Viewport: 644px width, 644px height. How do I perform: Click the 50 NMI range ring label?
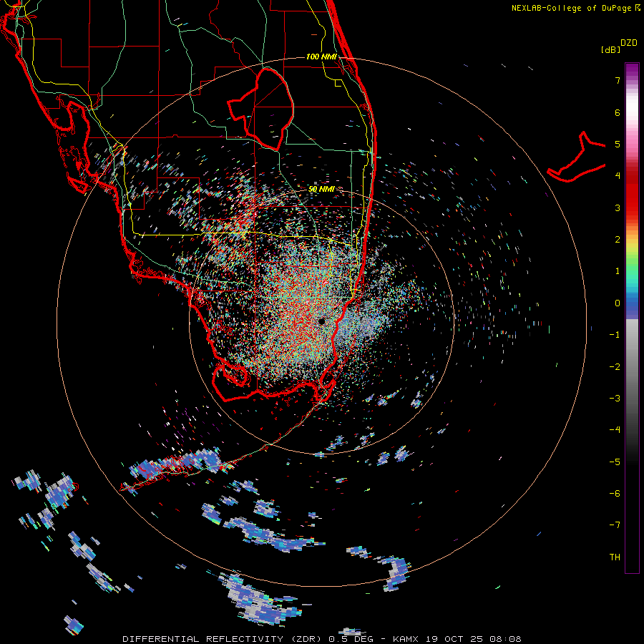321,190
